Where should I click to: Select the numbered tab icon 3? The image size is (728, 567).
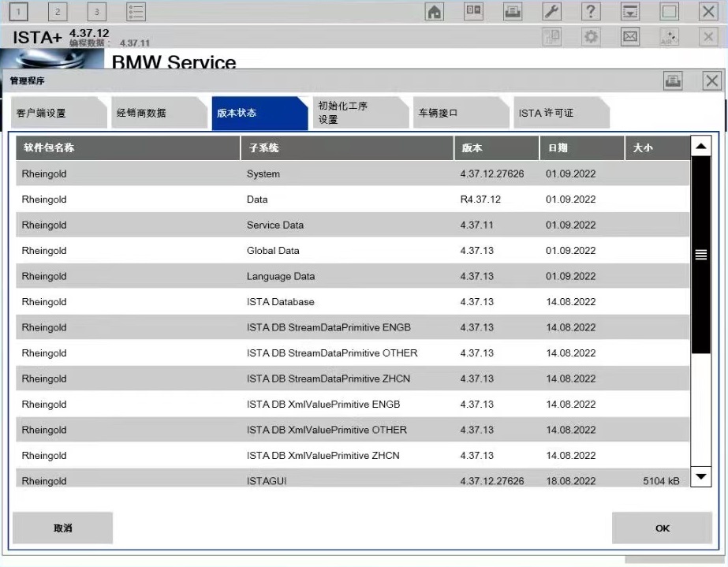(x=96, y=12)
